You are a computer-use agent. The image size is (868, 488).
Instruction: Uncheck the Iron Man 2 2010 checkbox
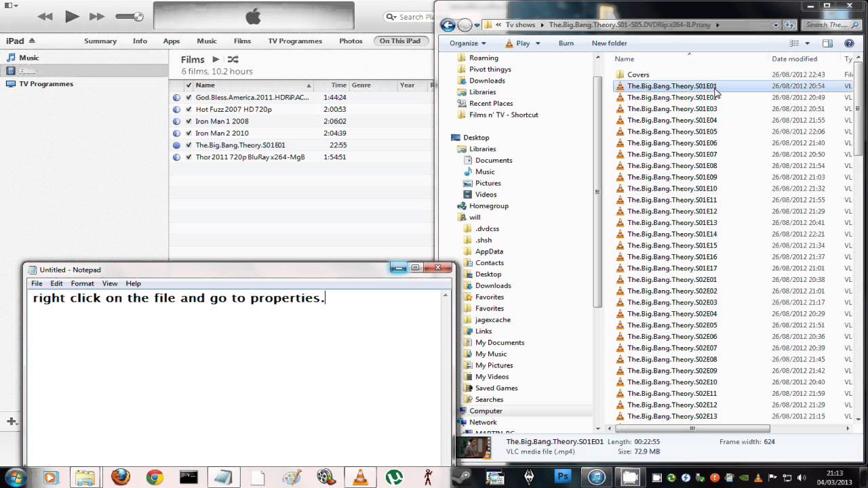[x=189, y=133]
